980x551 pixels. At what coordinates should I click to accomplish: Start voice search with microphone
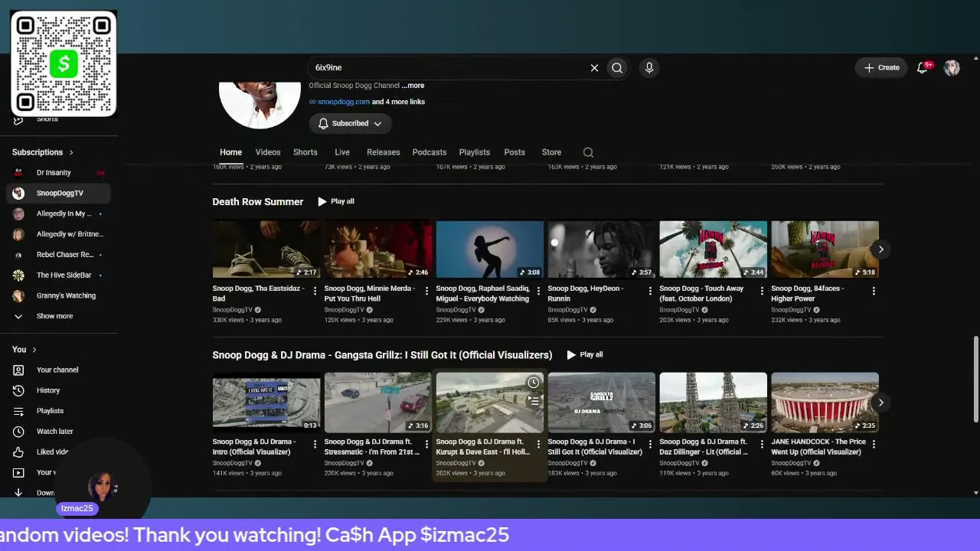pos(649,67)
